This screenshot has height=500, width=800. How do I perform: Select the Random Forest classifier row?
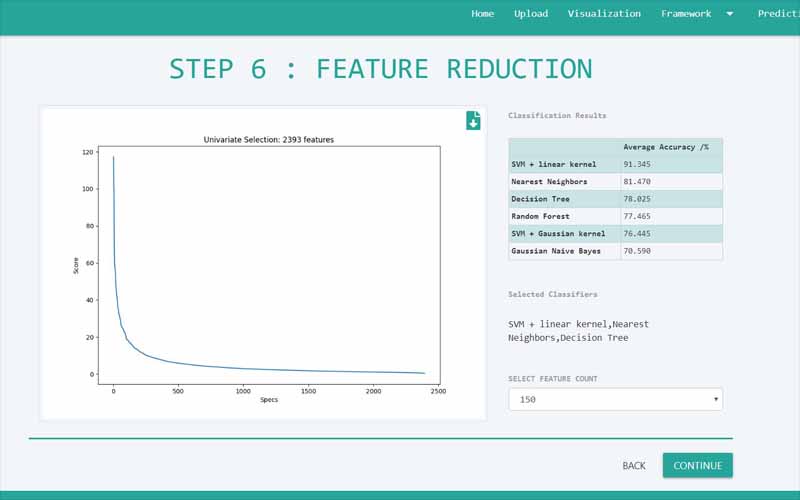click(564, 216)
